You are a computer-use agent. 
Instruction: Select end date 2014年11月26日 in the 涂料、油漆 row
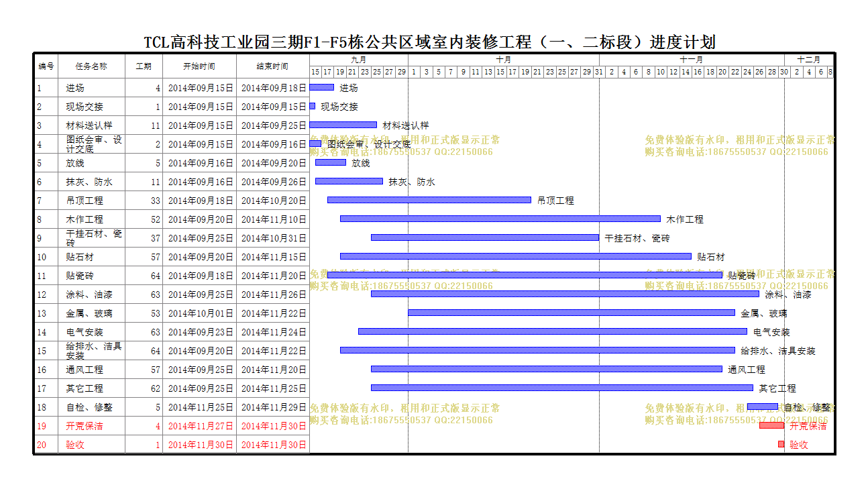[274, 294]
